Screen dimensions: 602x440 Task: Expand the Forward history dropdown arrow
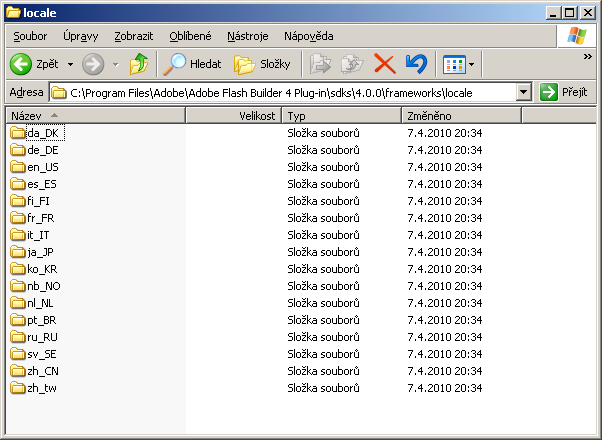pyautogui.click(x=116, y=64)
